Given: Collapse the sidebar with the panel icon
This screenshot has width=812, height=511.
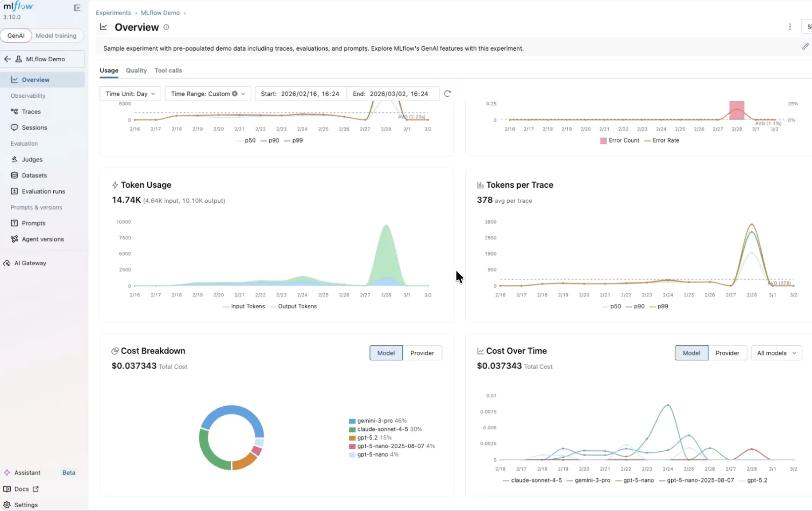Looking at the screenshot, I should (x=77, y=8).
